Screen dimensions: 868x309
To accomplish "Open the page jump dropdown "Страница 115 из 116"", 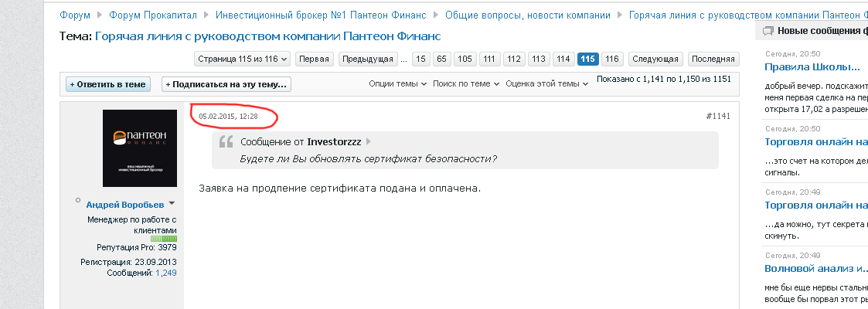I will point(243,59).
